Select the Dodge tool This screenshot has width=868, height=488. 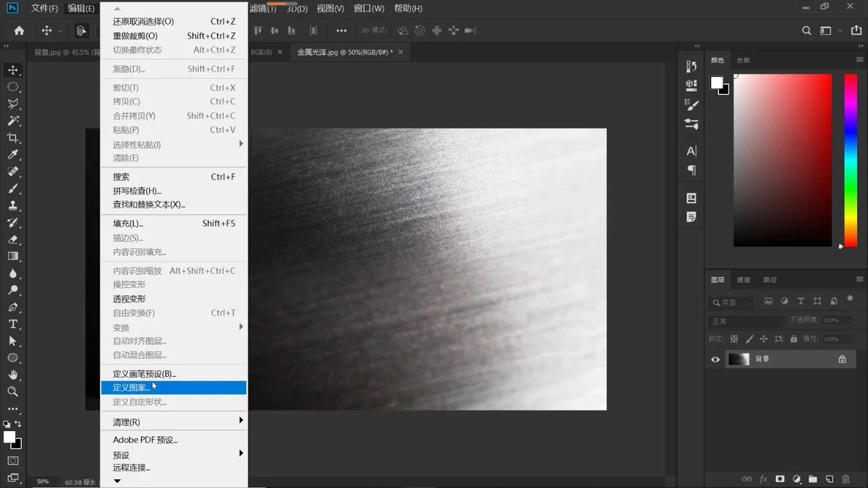[x=13, y=290]
